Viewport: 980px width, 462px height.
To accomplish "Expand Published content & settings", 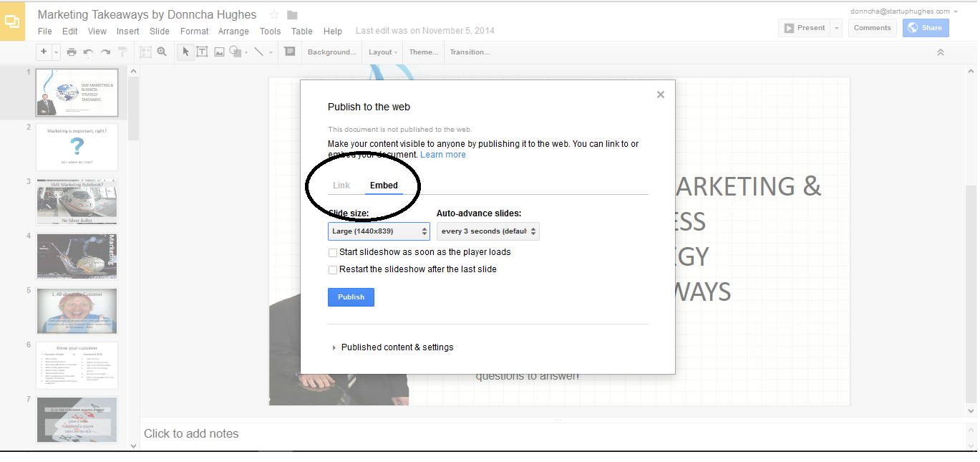I will [392, 347].
